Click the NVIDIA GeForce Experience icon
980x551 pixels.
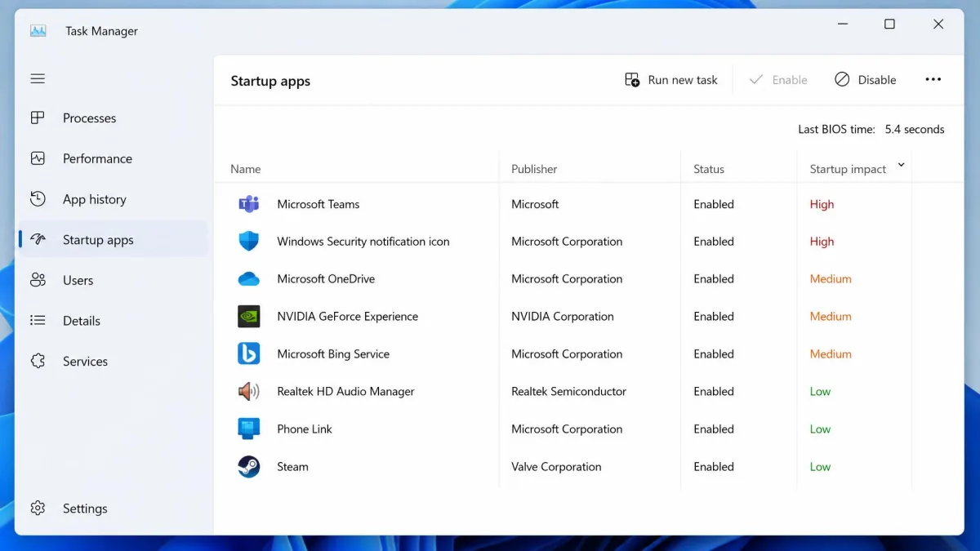pyautogui.click(x=248, y=317)
